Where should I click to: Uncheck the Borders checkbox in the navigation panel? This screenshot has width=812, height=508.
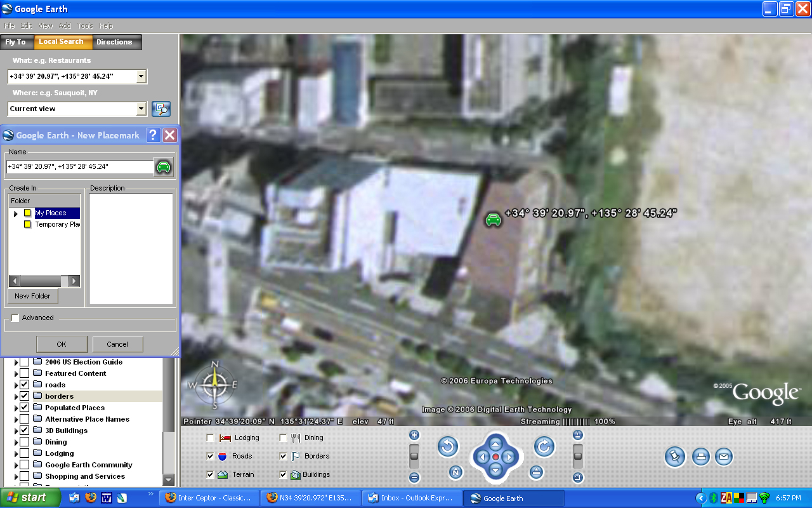point(284,456)
